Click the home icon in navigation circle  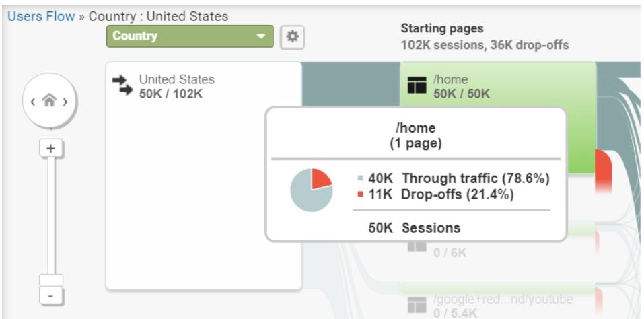pyautogui.click(x=49, y=101)
